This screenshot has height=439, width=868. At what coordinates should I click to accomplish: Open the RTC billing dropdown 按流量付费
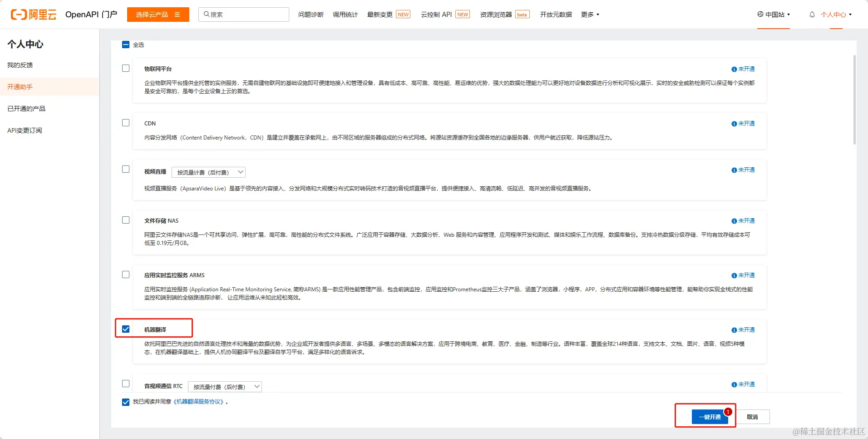pyautogui.click(x=225, y=387)
